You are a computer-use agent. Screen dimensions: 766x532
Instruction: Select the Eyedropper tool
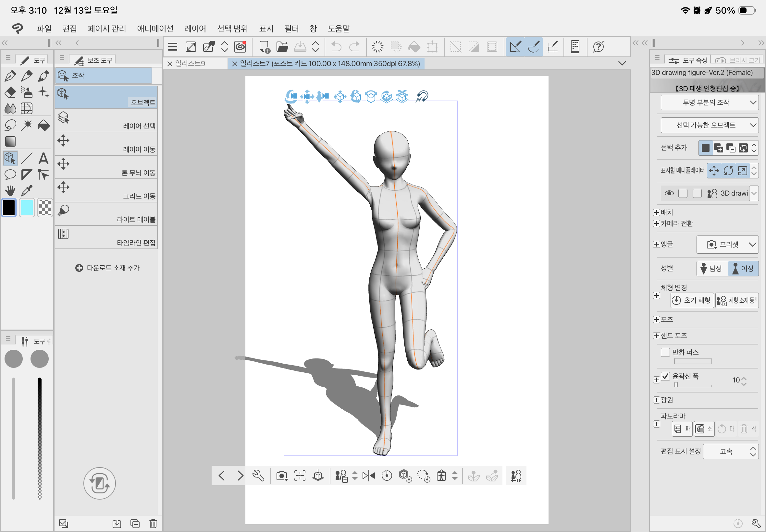[27, 191]
